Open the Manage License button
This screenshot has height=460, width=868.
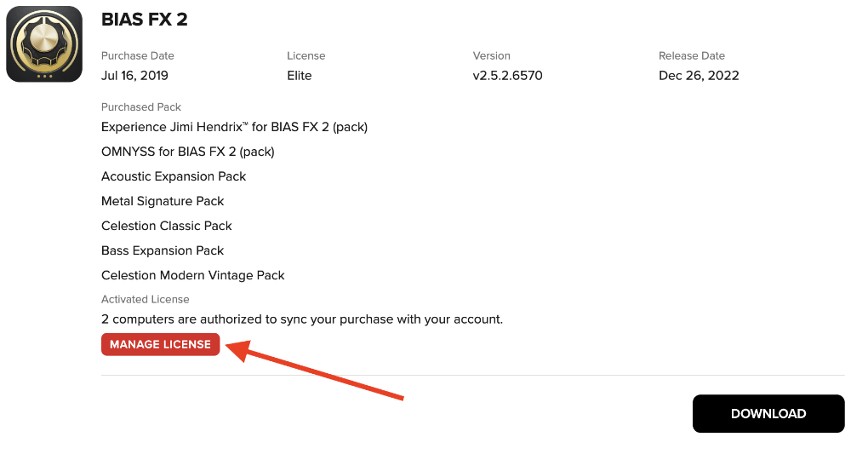(161, 344)
